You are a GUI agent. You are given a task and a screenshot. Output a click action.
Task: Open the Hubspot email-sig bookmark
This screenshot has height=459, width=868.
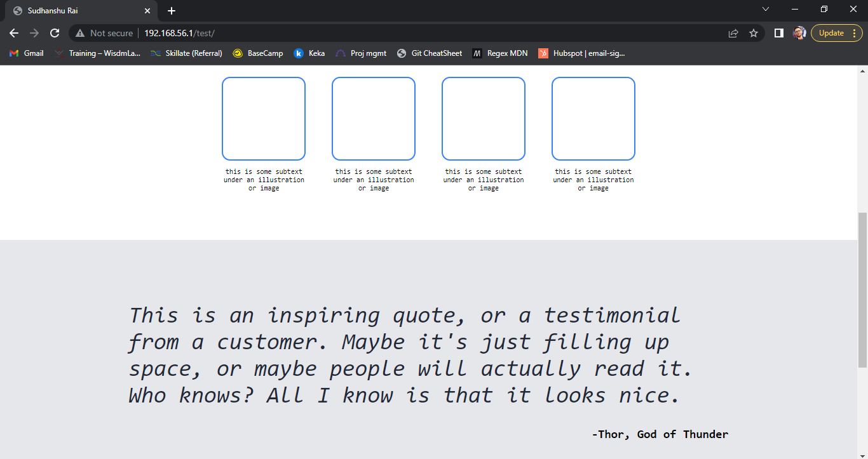point(582,53)
